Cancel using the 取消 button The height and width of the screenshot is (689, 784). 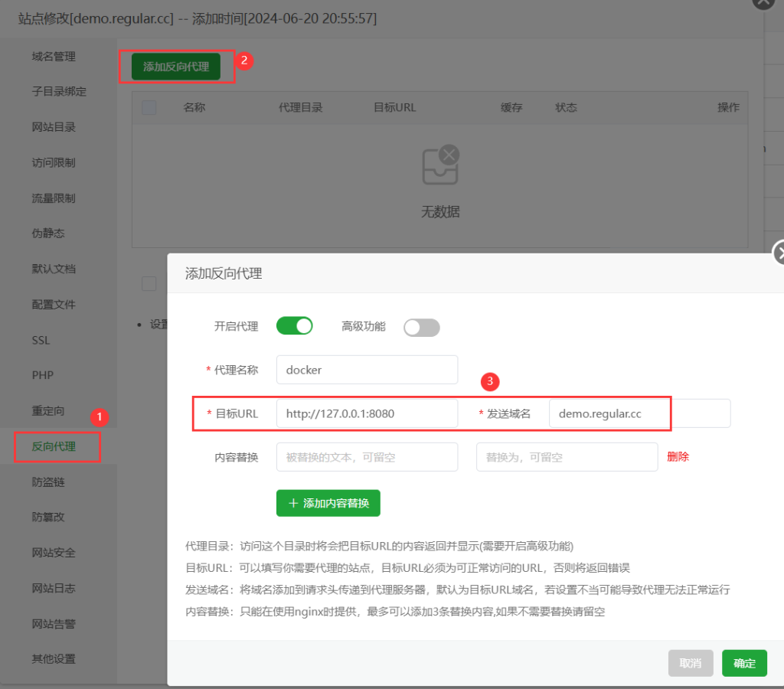(691, 663)
